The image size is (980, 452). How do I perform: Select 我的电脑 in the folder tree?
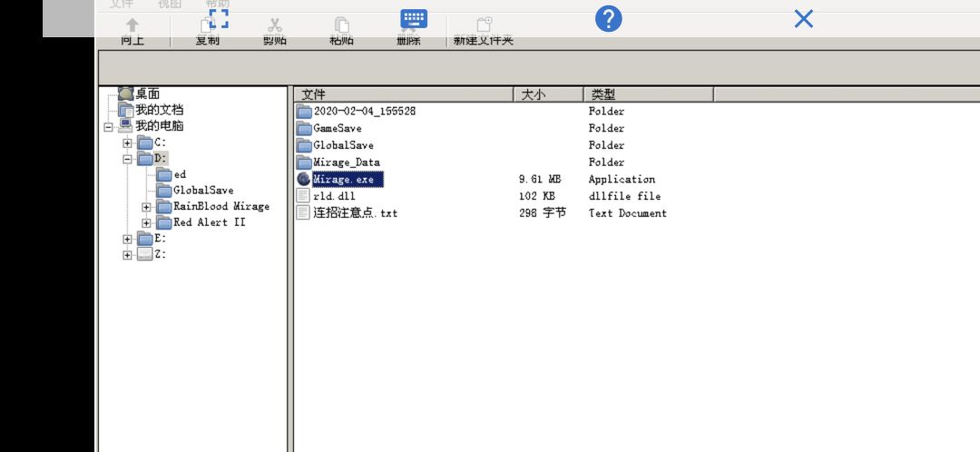click(x=160, y=125)
